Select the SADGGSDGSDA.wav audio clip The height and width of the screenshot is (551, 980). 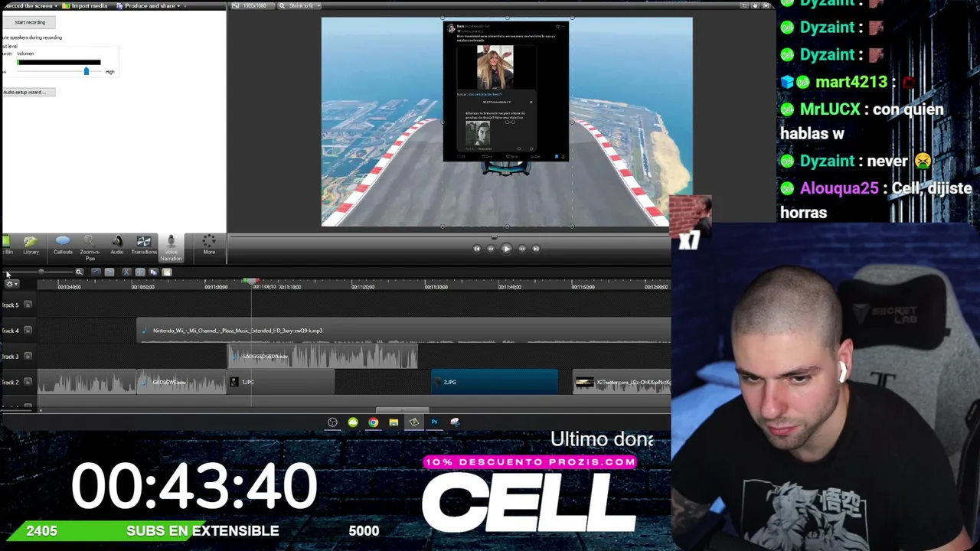[x=322, y=356]
